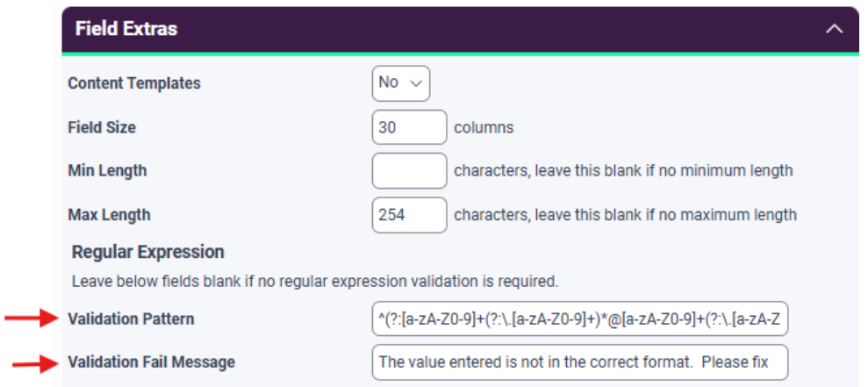The width and height of the screenshot is (868, 387).
Task: Open the Content Templates dropdown
Action: point(400,83)
